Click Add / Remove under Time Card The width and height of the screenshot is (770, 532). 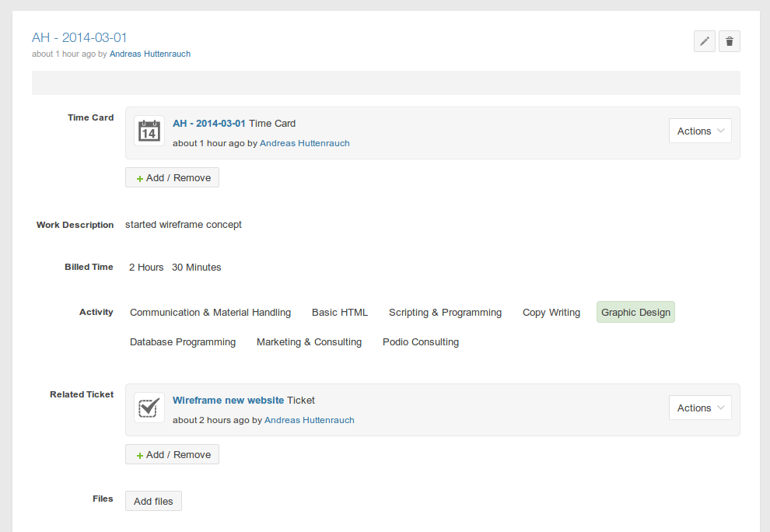(172, 178)
